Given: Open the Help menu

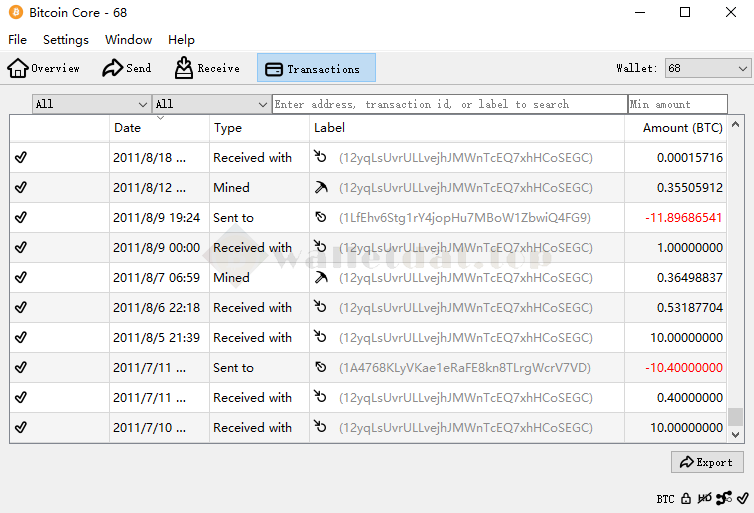Looking at the screenshot, I should pos(181,40).
